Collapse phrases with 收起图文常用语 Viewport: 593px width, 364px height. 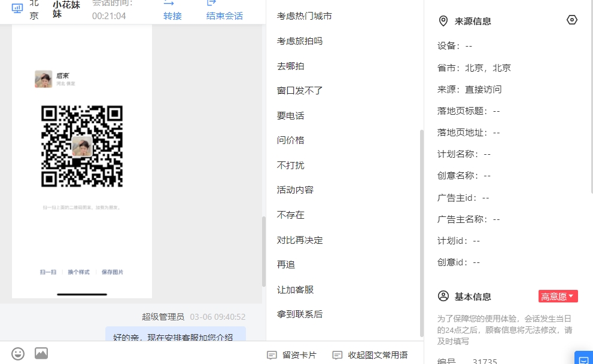click(x=370, y=355)
